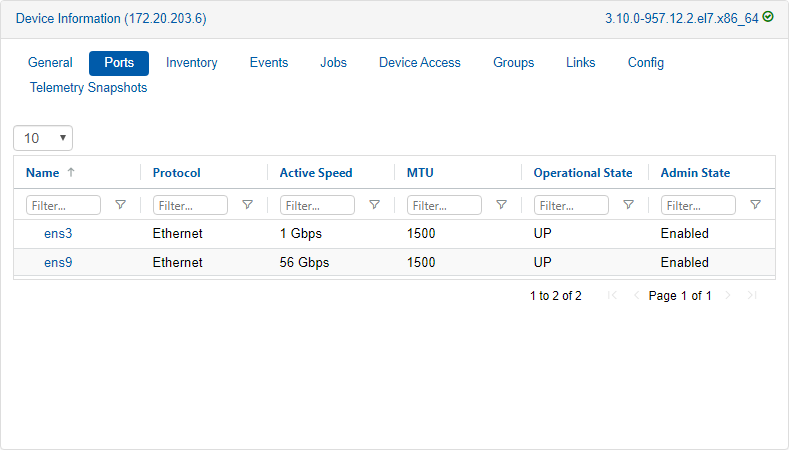Click the MTU column filter funnel icon
The height and width of the screenshot is (450, 789).
[x=501, y=205]
